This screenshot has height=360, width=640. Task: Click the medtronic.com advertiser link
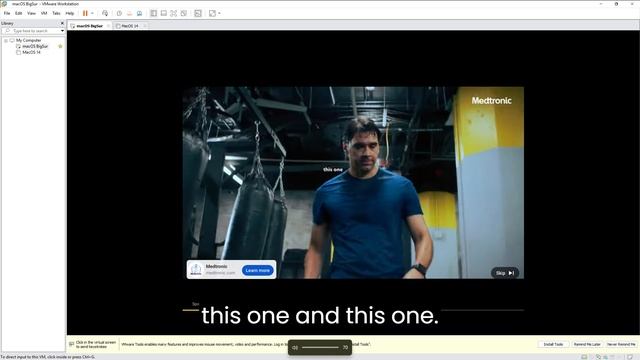pyautogui.click(x=220, y=273)
